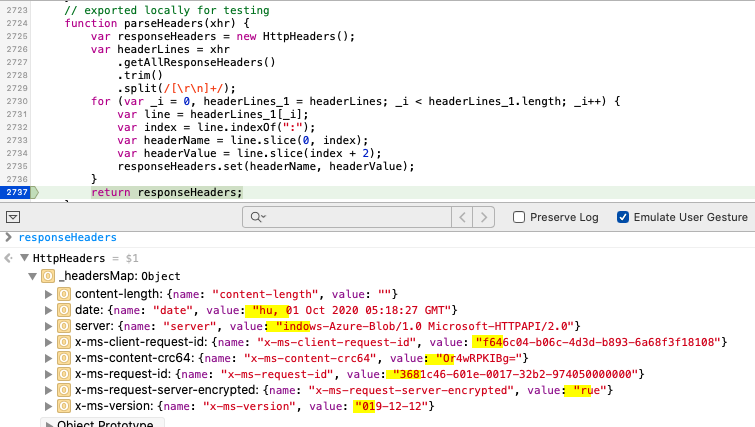Click the magnifier icon in the search field

point(258,217)
